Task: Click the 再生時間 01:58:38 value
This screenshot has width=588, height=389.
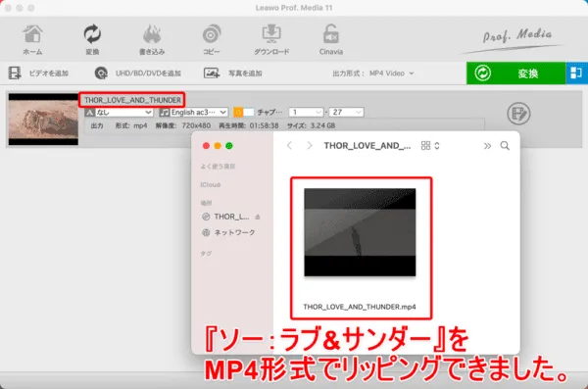Action: [x=265, y=125]
